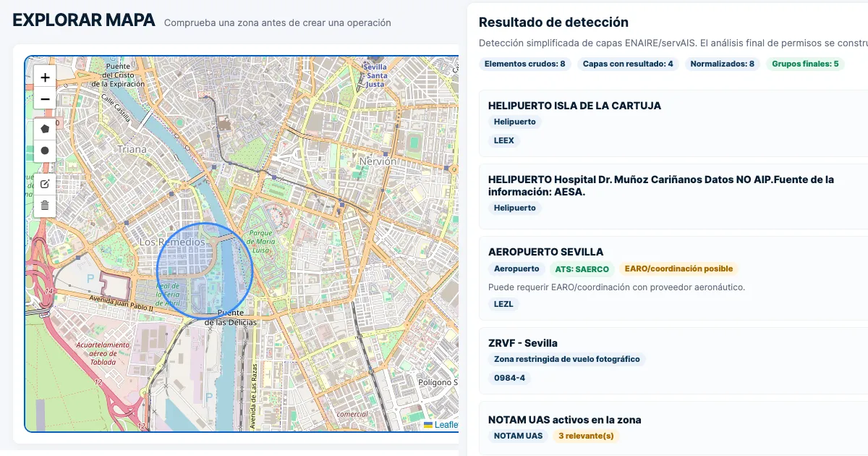
Task: Select the 'ZRVF - Sevilla' title
Action: [x=523, y=343]
